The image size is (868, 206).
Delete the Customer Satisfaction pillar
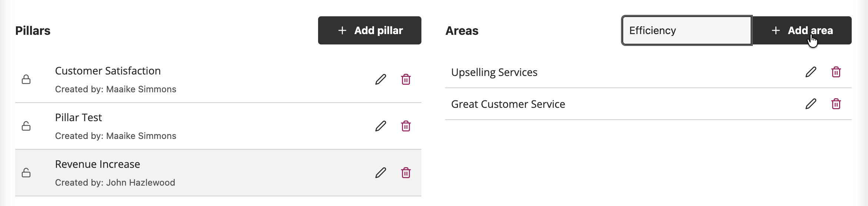406,79
